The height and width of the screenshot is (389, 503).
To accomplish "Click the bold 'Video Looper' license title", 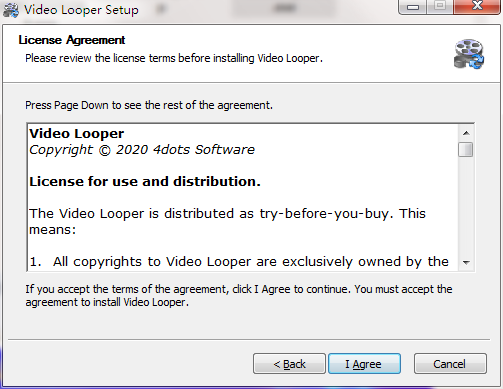I will [77, 134].
